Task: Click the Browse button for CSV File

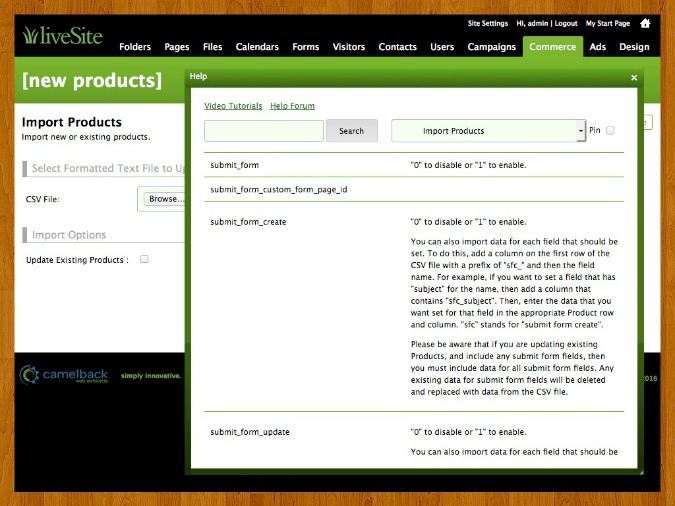Action: tap(165, 199)
